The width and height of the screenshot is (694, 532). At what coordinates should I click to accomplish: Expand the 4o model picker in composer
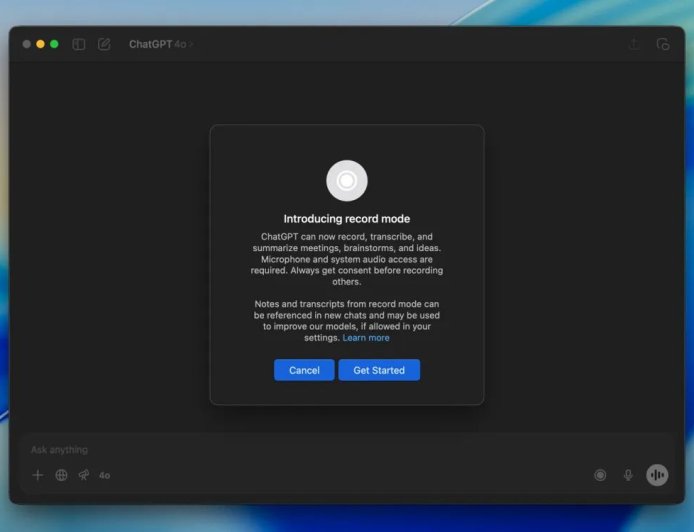tap(105, 475)
